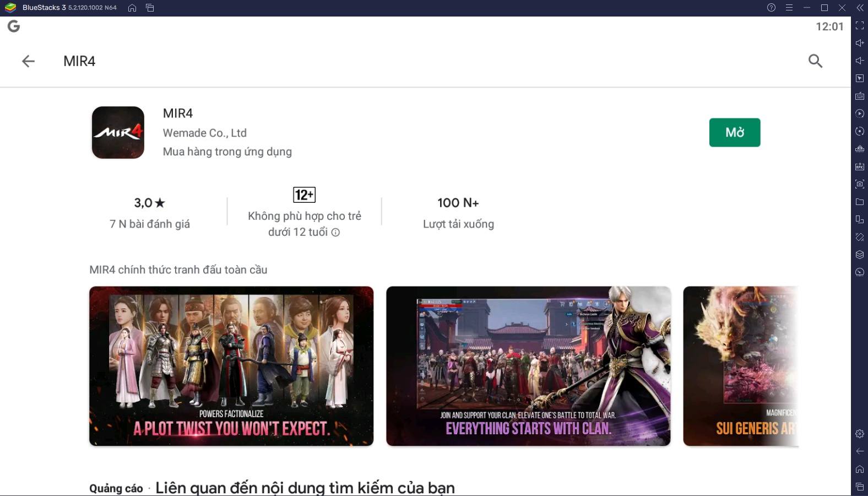Open multi-instance manager from sidebar

(x=860, y=219)
